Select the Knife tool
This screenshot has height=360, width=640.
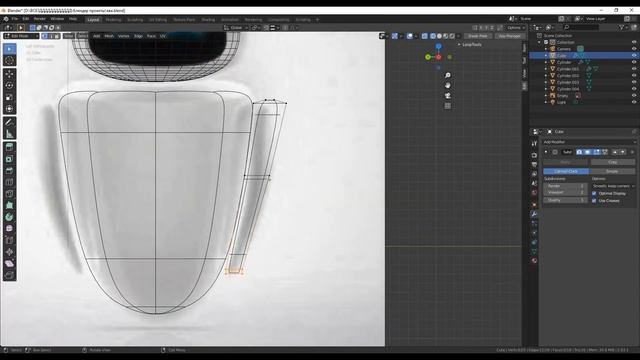click(9, 193)
